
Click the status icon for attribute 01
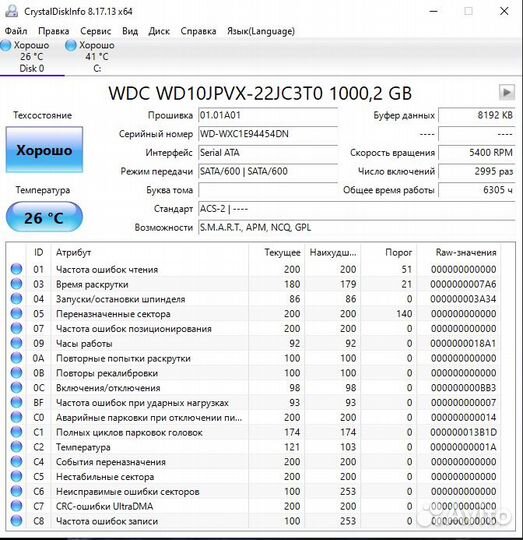click(x=16, y=269)
